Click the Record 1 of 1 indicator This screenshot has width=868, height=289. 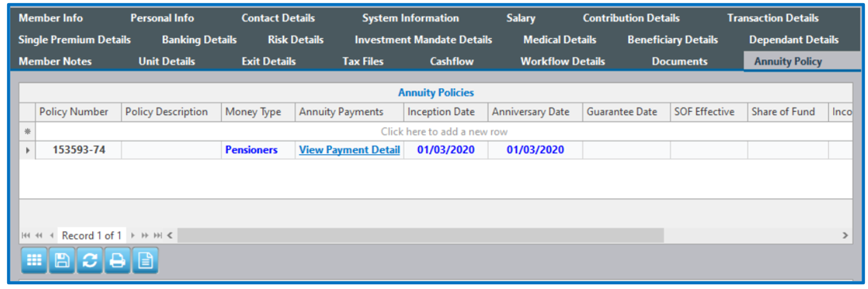tap(92, 235)
